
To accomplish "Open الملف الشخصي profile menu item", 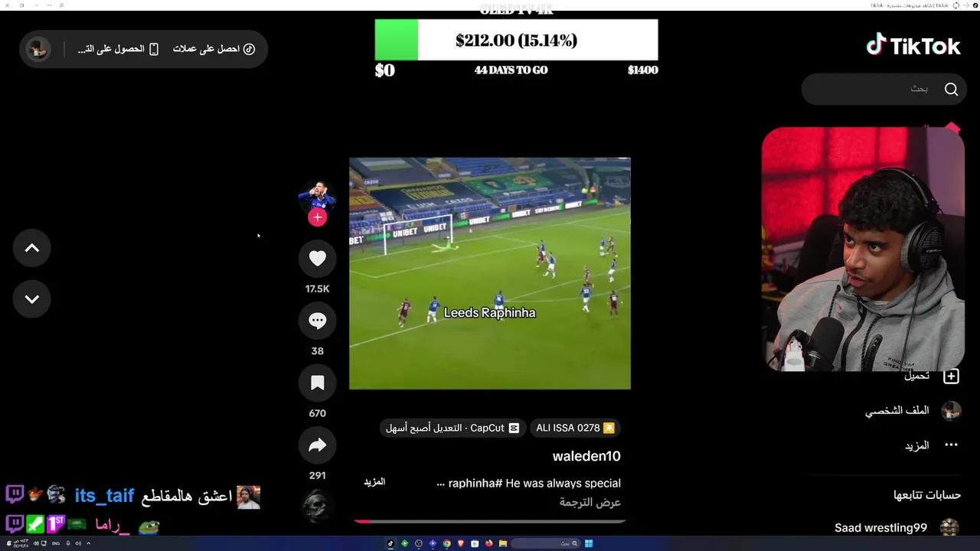I will pyautogui.click(x=897, y=411).
